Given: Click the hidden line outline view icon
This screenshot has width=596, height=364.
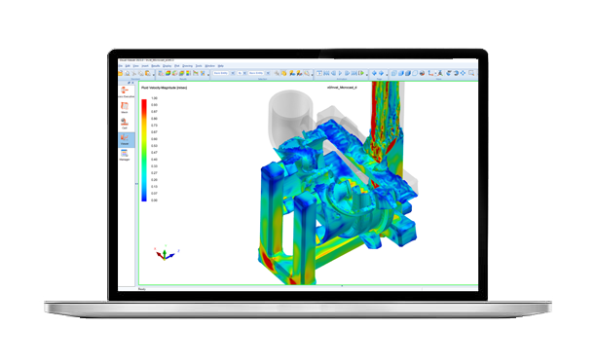Looking at the screenshot, I should tap(415, 73).
